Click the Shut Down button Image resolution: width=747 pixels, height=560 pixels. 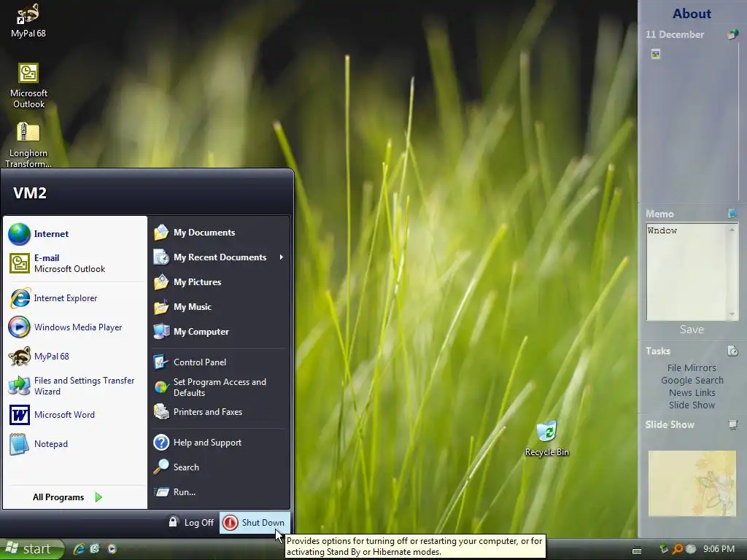click(x=255, y=522)
